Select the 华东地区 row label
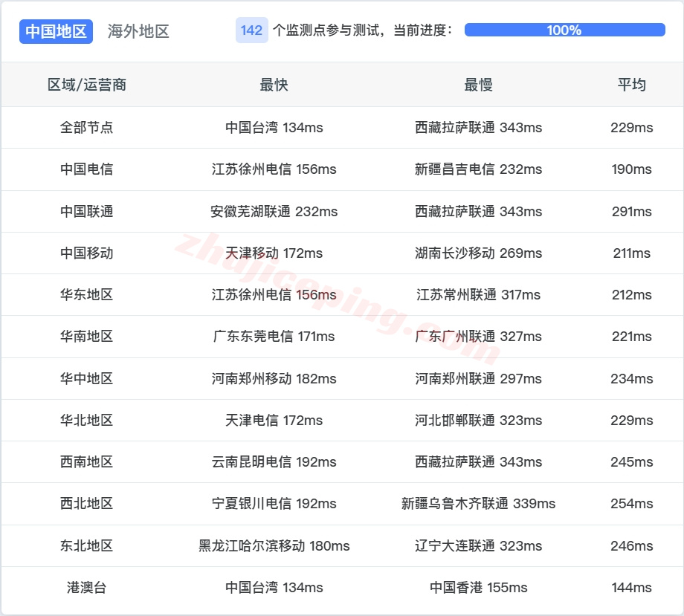Screen dimensions: 684x616 click(x=87, y=295)
